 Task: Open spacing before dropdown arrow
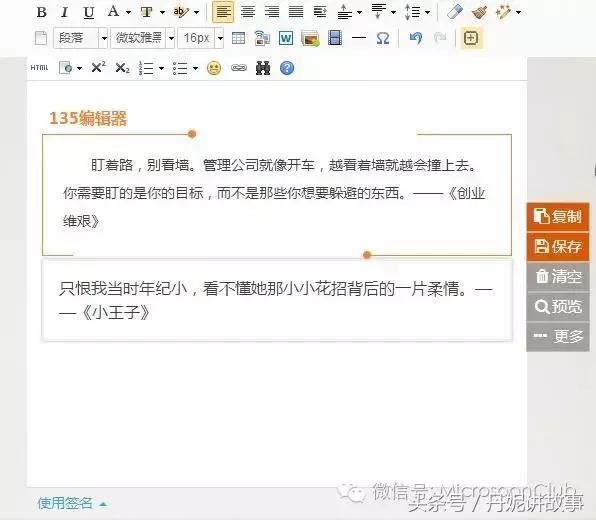point(359,13)
